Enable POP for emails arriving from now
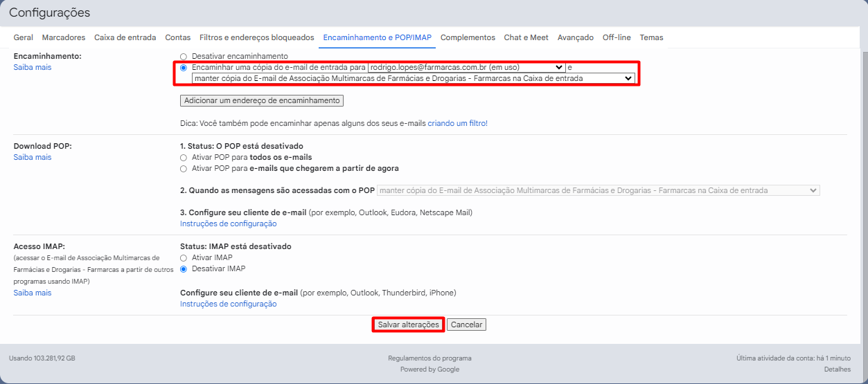This screenshot has width=868, height=384. coord(184,169)
